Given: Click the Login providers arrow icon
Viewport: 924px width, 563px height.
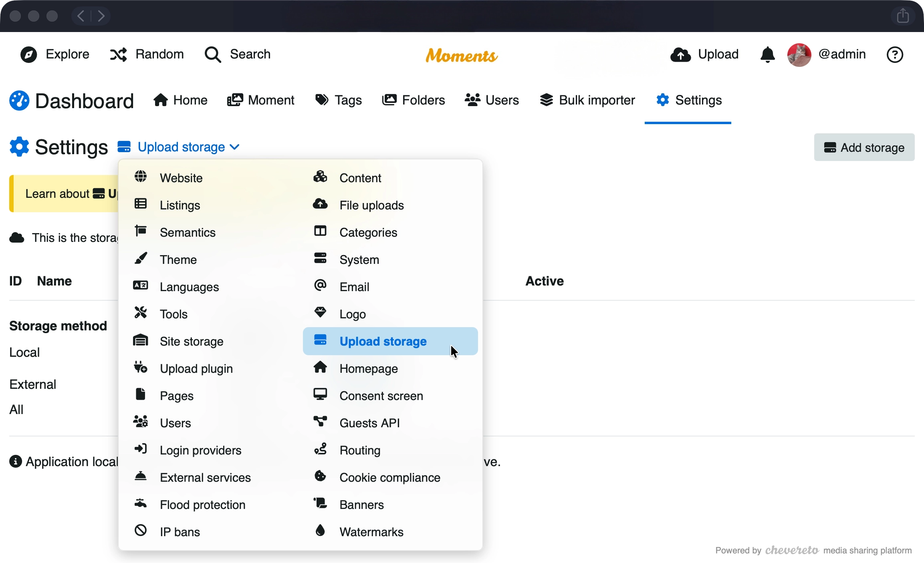Looking at the screenshot, I should (141, 449).
